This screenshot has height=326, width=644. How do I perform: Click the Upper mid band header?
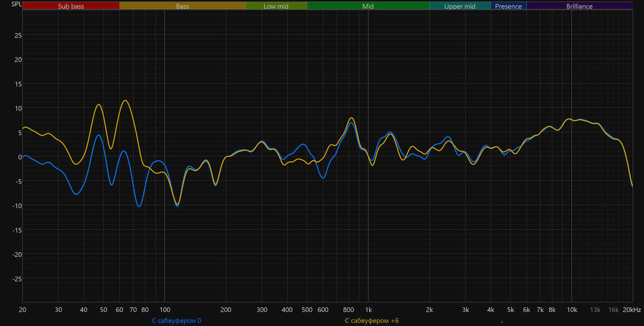(460, 6)
